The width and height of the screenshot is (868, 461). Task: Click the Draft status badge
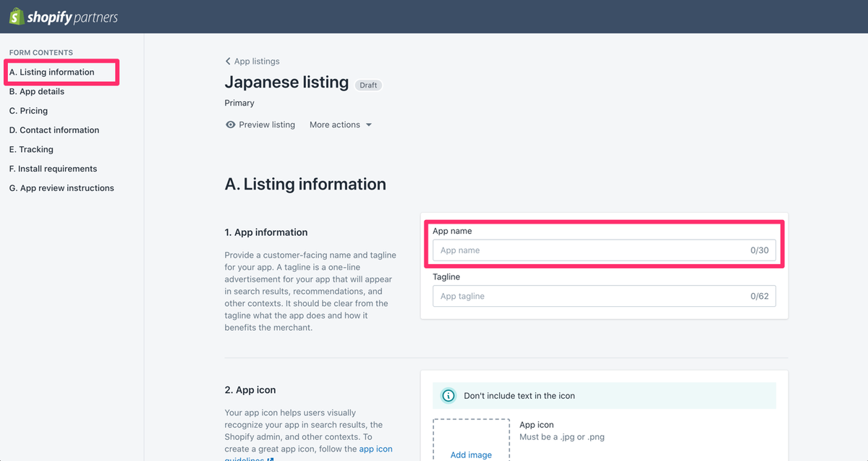pyautogui.click(x=368, y=85)
